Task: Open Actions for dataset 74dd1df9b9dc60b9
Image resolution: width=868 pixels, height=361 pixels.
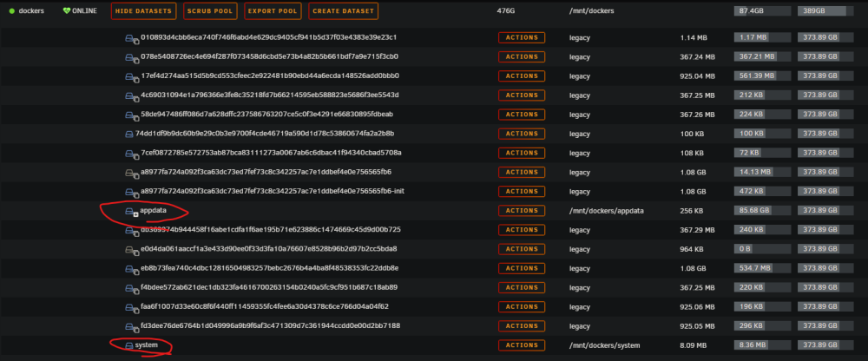Action: pyautogui.click(x=522, y=134)
